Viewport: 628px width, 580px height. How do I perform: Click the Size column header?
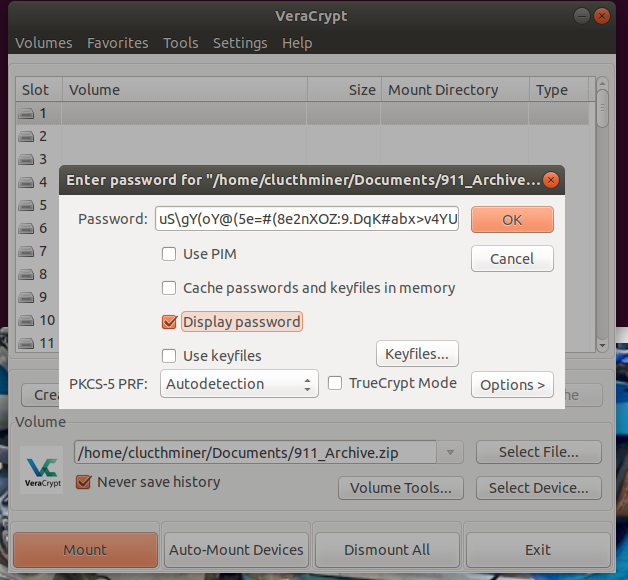tap(344, 90)
